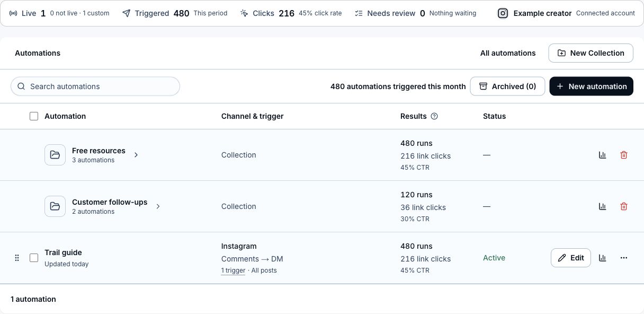View analytics for Customer follow-ups collection
The width and height of the screenshot is (644, 314).
(602, 206)
